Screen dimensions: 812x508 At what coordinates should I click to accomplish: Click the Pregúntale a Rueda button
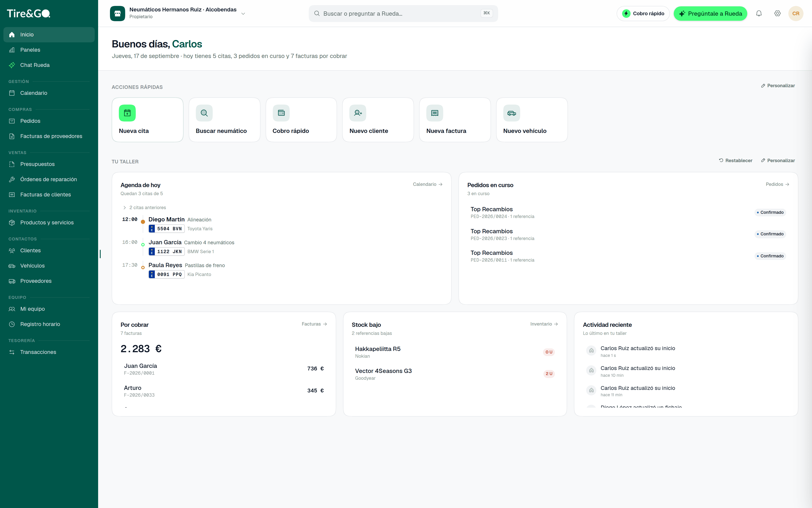(x=710, y=13)
